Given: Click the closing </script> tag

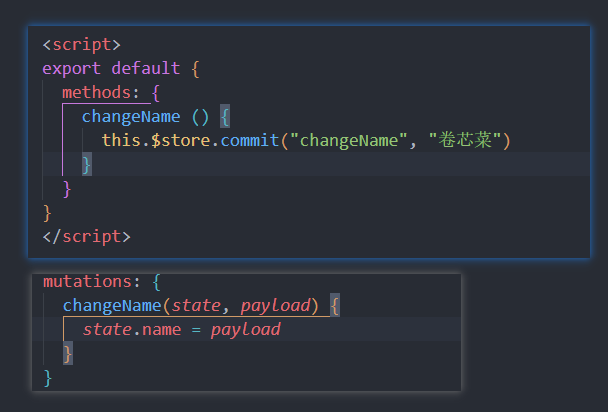Looking at the screenshot, I should point(86,236).
